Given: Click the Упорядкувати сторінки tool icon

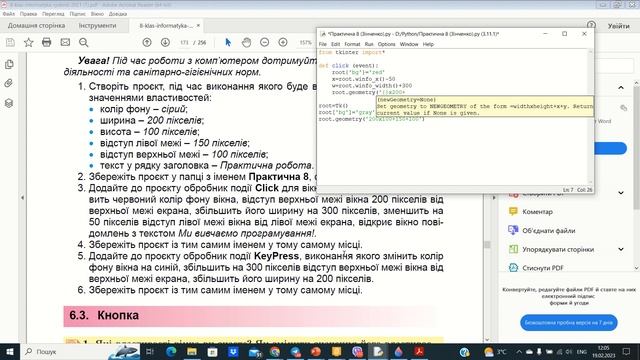Looking at the screenshot, I should click(x=513, y=249).
